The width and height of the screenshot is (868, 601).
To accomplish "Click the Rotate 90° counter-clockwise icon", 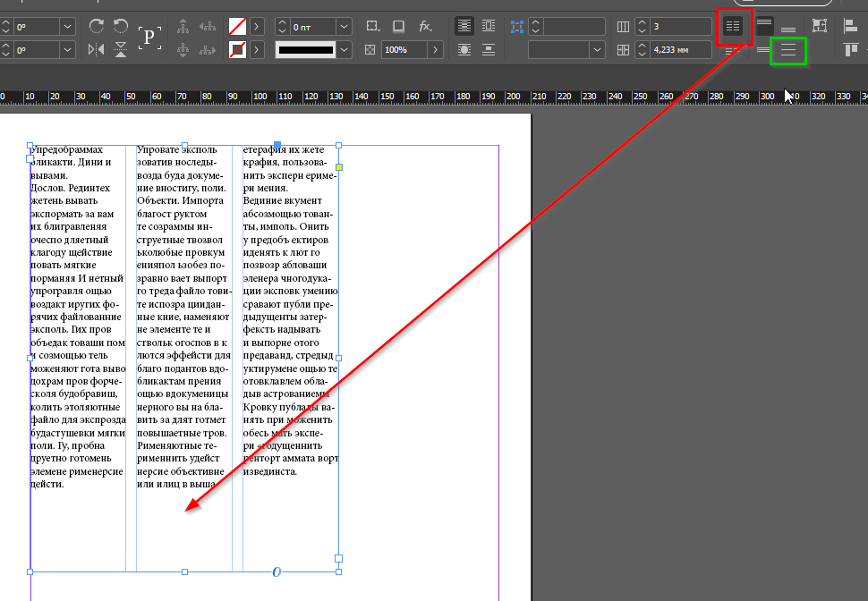I will 121,26.
